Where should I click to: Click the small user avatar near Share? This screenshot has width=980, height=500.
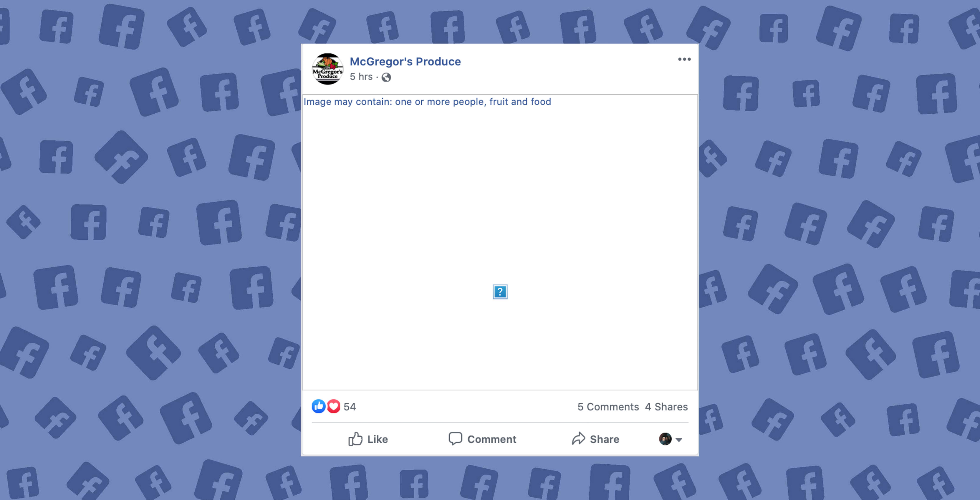666,439
